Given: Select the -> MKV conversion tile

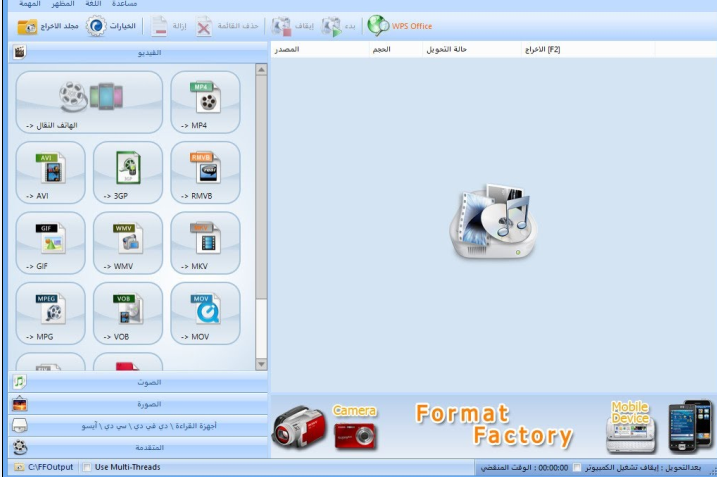Looking at the screenshot, I should [x=205, y=243].
